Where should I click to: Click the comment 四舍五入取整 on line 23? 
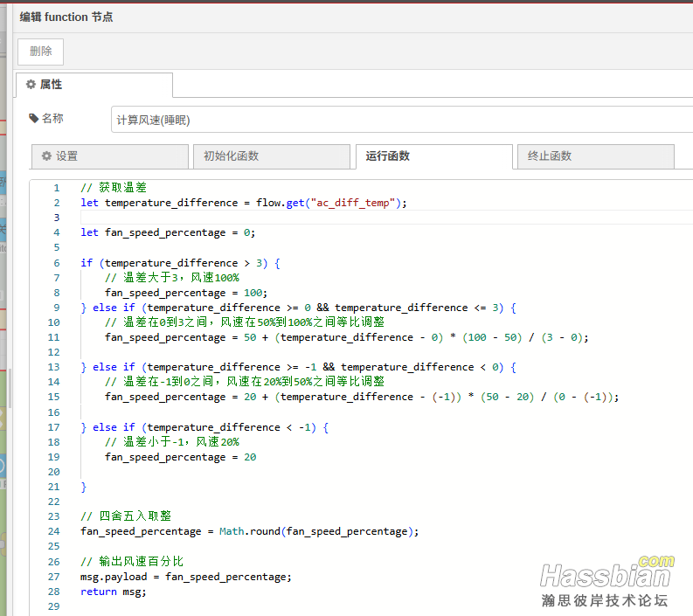126,516
